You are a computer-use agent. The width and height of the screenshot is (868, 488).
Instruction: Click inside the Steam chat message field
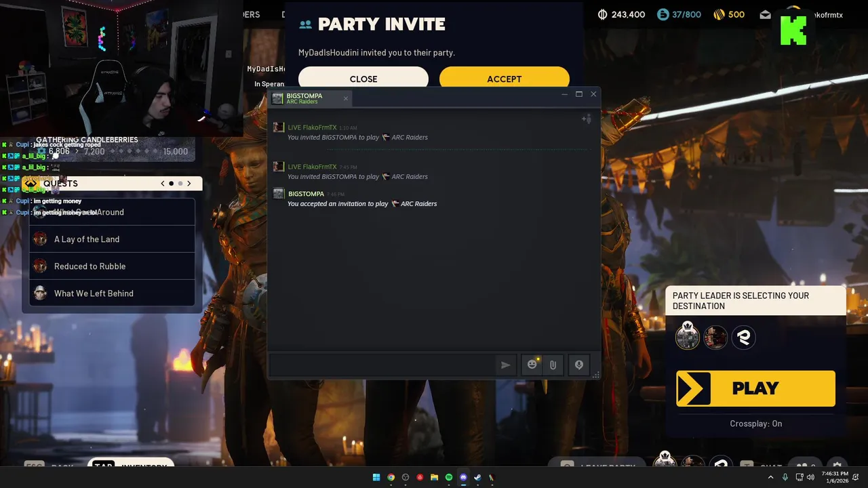[382, 365]
